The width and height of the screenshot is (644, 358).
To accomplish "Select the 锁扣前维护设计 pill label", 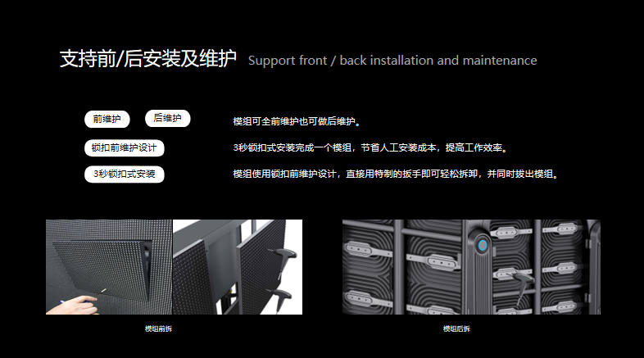I will coord(124,147).
